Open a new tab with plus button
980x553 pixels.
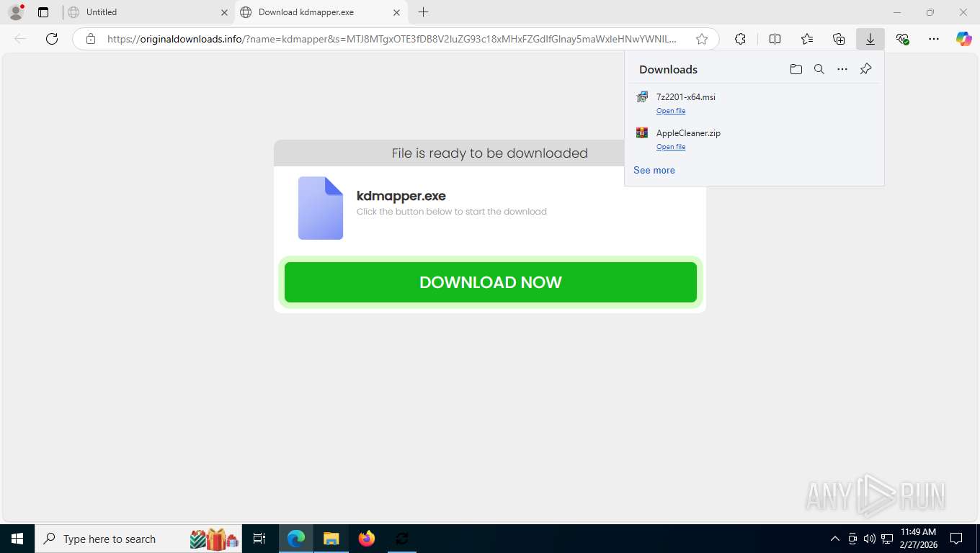point(424,12)
